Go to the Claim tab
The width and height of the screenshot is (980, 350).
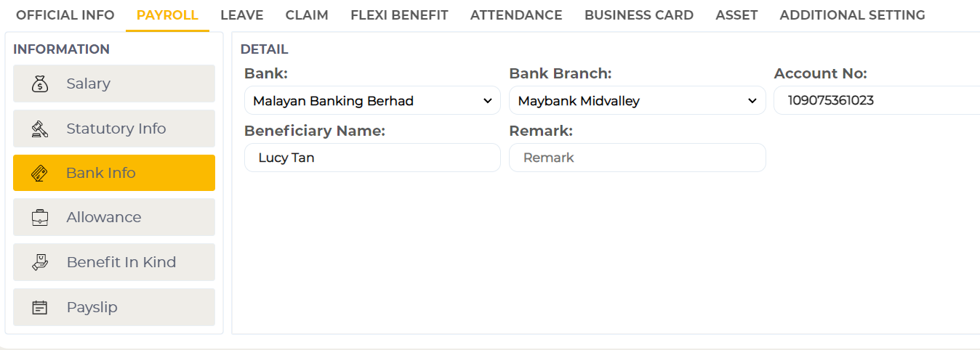coord(307,15)
